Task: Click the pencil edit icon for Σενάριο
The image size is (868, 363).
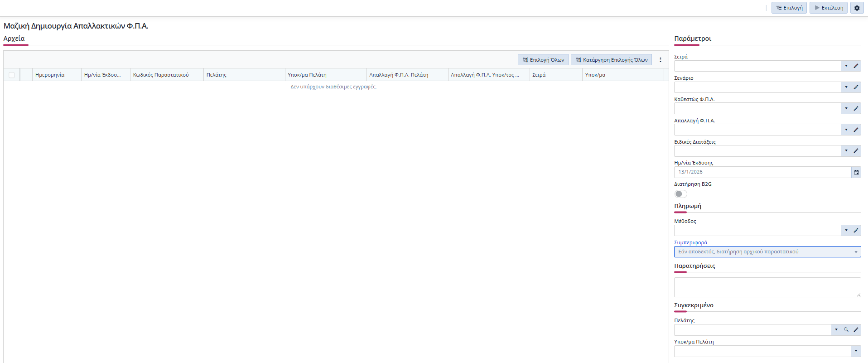Action: 856,87
